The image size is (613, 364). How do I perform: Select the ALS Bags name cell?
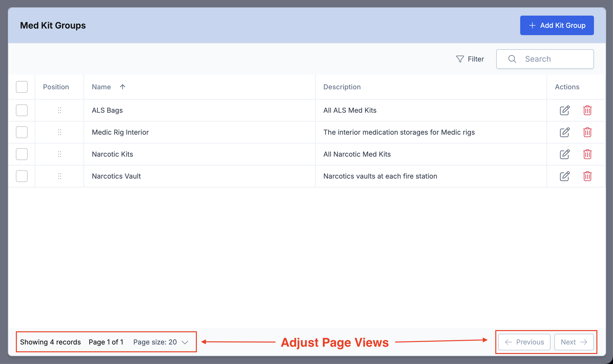click(107, 110)
